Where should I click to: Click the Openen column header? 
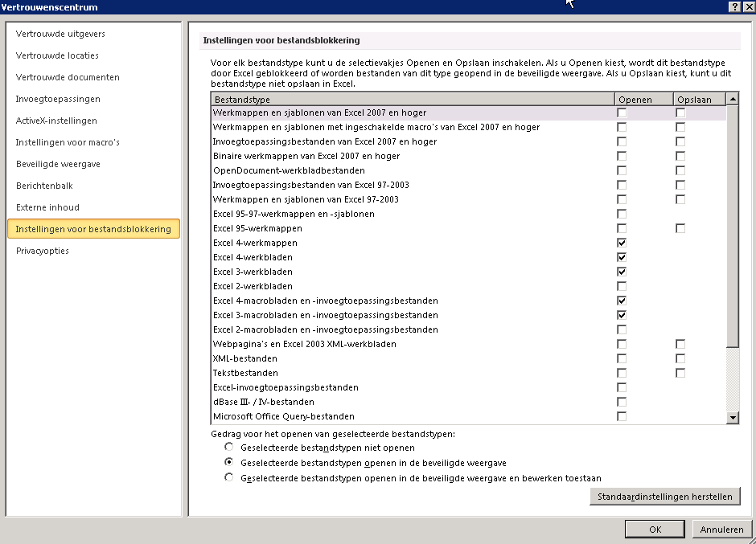(x=644, y=100)
